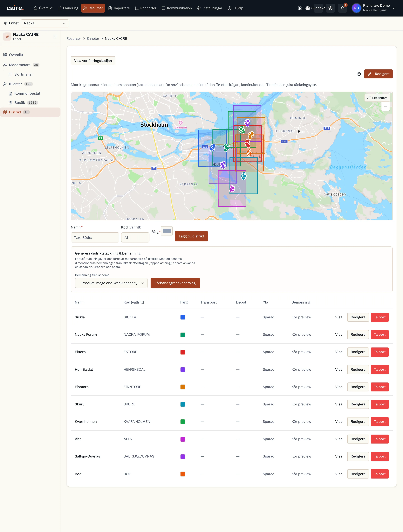The image size is (403, 532).
Task: Click Visa verifieringskedjan button
Action: pyautogui.click(x=93, y=61)
